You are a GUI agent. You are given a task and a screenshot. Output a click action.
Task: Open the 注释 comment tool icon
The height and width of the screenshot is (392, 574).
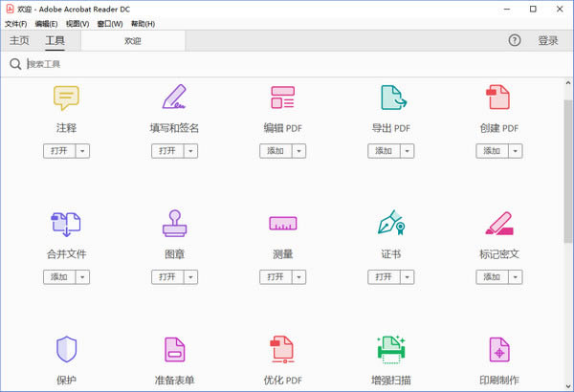tap(66, 98)
